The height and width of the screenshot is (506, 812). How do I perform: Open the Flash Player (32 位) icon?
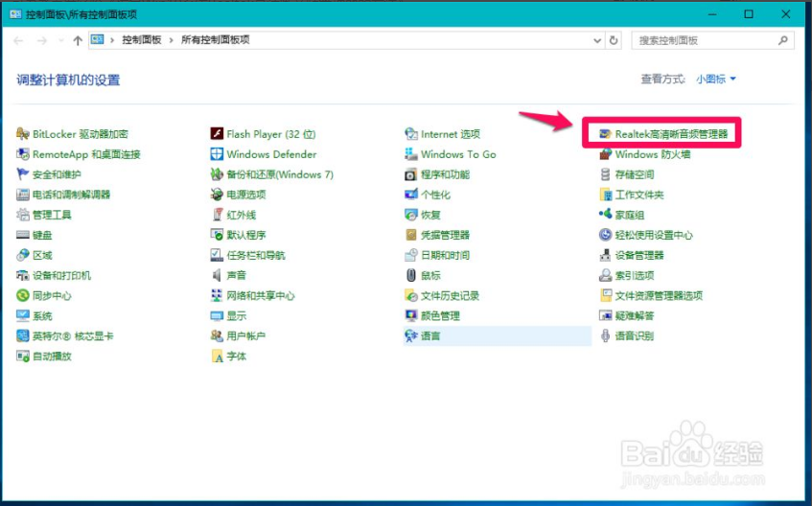tap(217, 134)
